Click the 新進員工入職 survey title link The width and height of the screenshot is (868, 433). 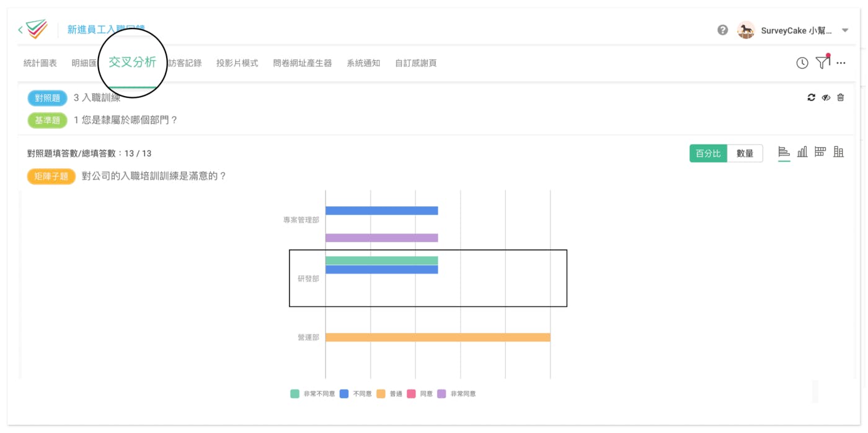[x=105, y=30]
